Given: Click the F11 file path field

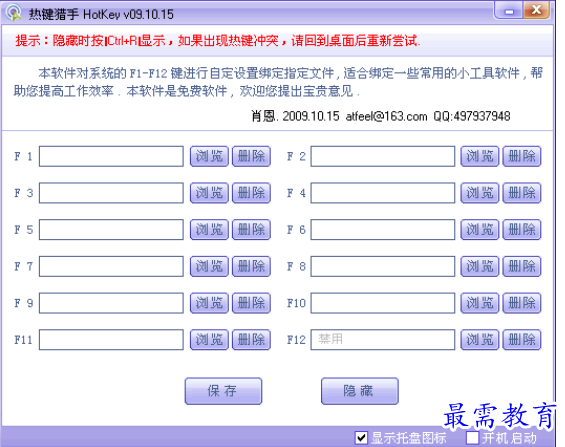Looking at the screenshot, I should coord(111,340).
